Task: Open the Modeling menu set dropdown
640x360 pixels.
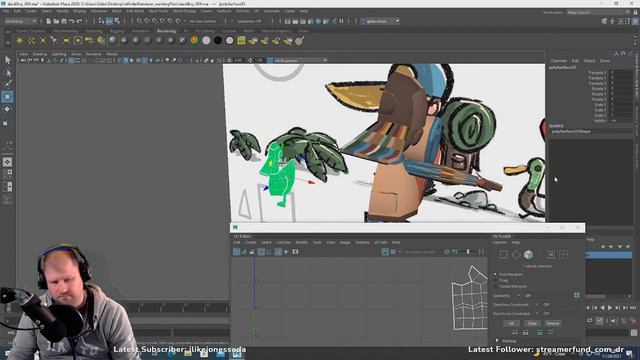Action: [x=20, y=21]
